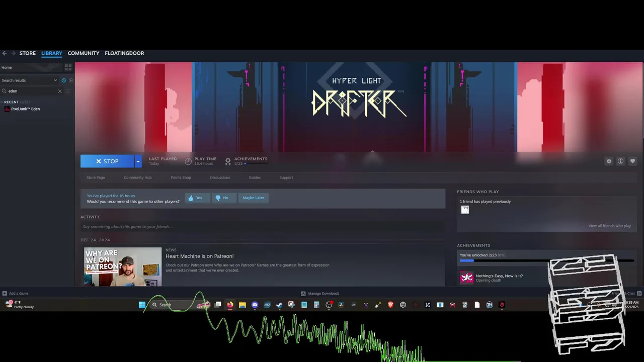Open Discord from the taskbar
The height and width of the screenshot is (362, 644).
click(x=255, y=305)
